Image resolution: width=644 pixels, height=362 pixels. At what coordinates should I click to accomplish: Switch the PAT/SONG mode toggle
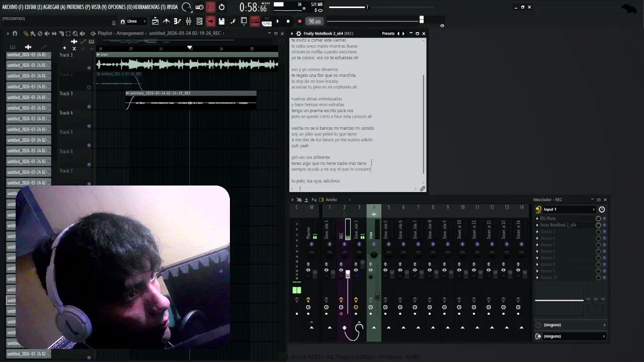(x=267, y=22)
